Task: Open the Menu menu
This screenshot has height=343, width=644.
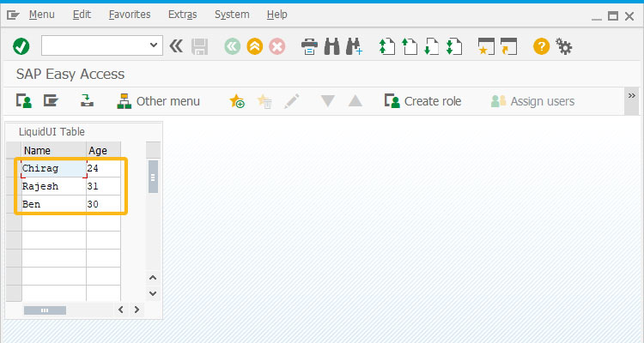Action: [41, 15]
